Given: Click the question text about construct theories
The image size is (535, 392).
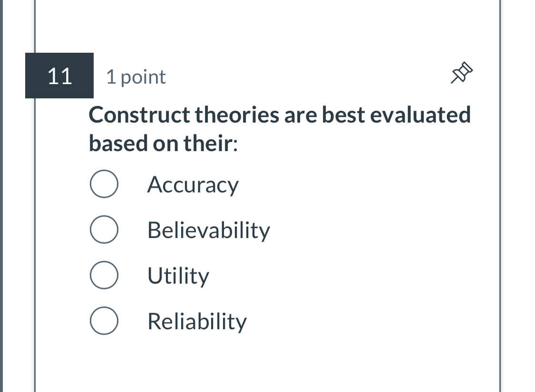Looking at the screenshot, I should [280, 128].
